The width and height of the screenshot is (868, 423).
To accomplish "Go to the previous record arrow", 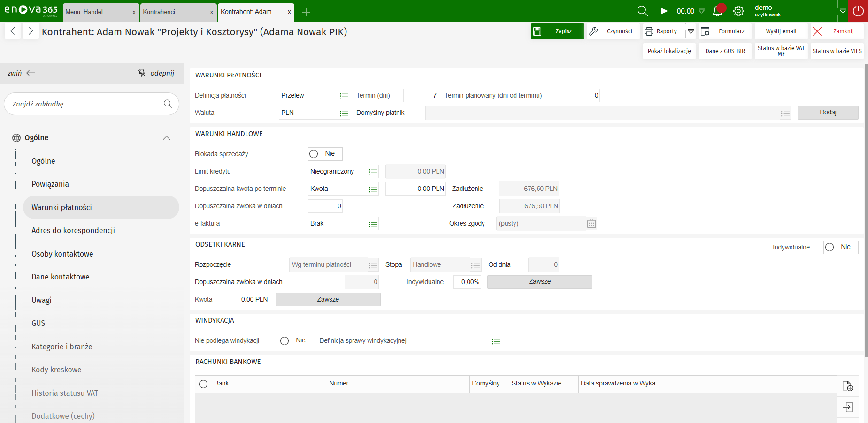I will (13, 31).
